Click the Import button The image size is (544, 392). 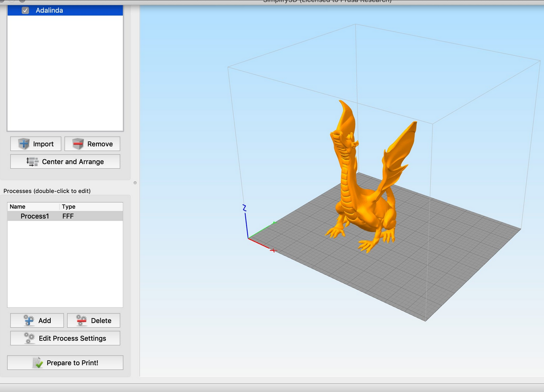click(x=36, y=144)
